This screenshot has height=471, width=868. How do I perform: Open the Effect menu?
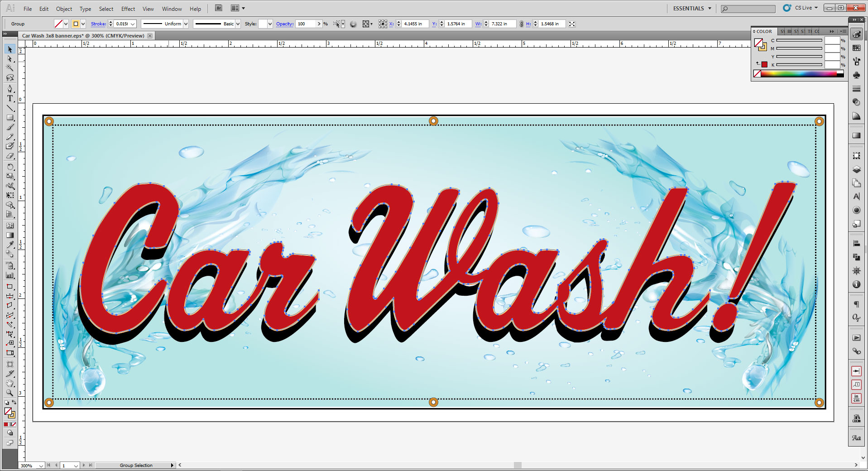[x=128, y=9]
